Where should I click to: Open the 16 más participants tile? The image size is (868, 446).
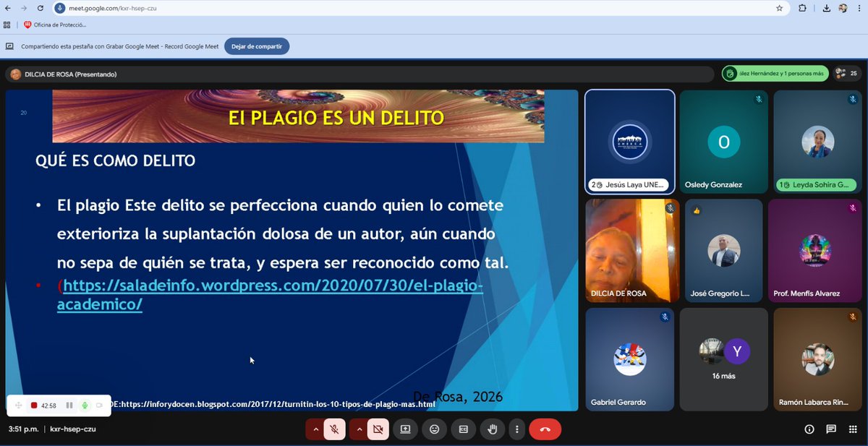[x=723, y=359]
